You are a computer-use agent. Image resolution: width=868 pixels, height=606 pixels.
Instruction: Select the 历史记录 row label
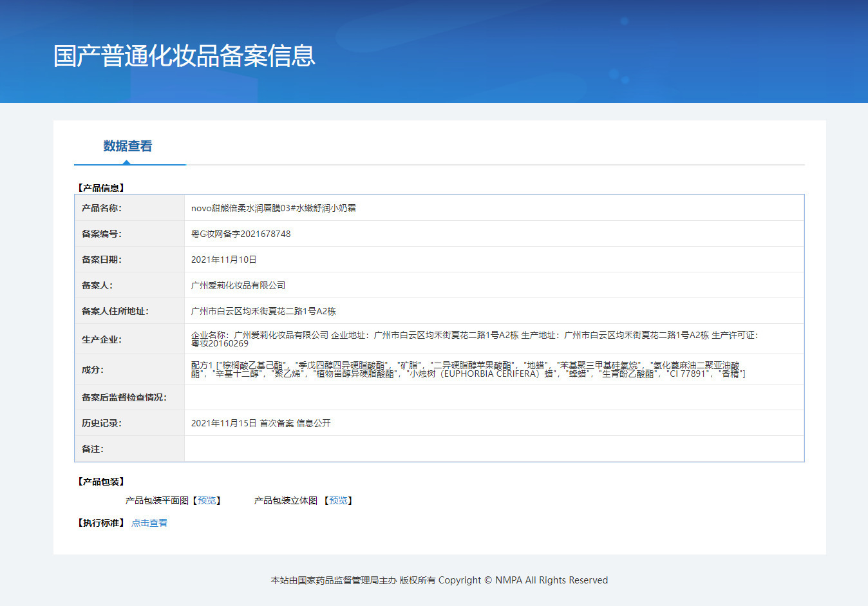coord(102,423)
